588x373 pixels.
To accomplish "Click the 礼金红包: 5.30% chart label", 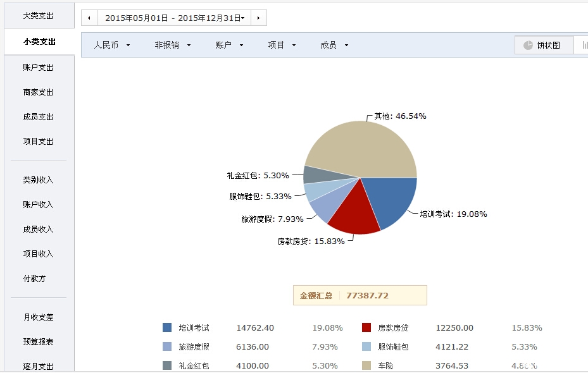I will pos(258,176).
